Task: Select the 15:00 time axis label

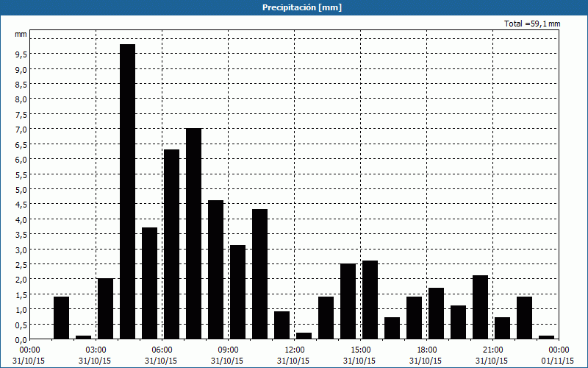Action: [x=360, y=350]
